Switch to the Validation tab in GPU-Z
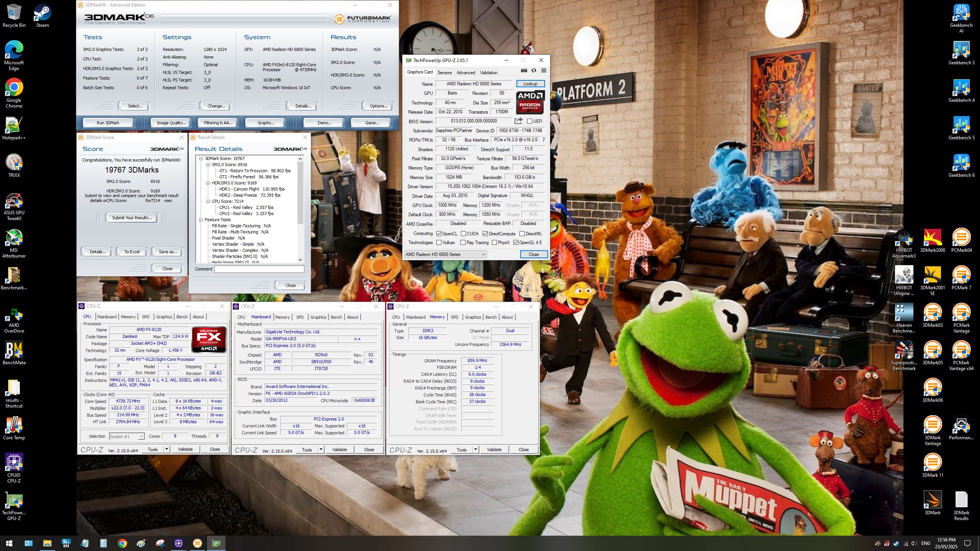This screenshot has height=551, width=980. tap(488, 72)
